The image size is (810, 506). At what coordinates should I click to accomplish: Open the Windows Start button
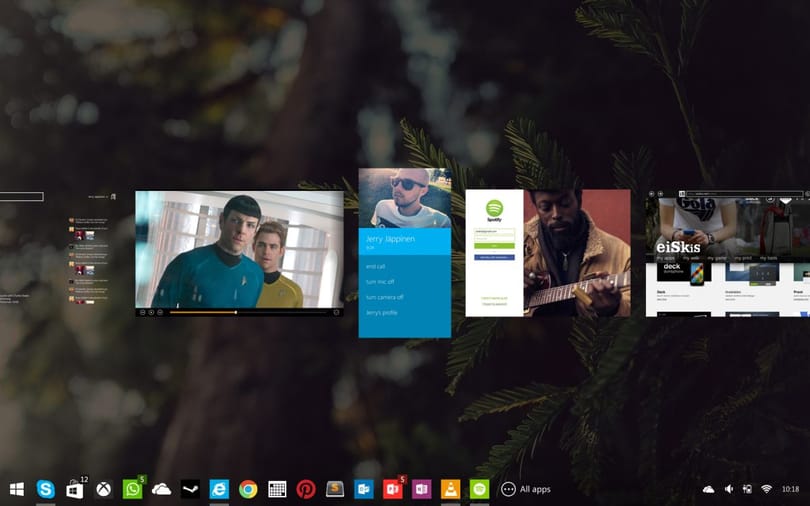coord(17,489)
